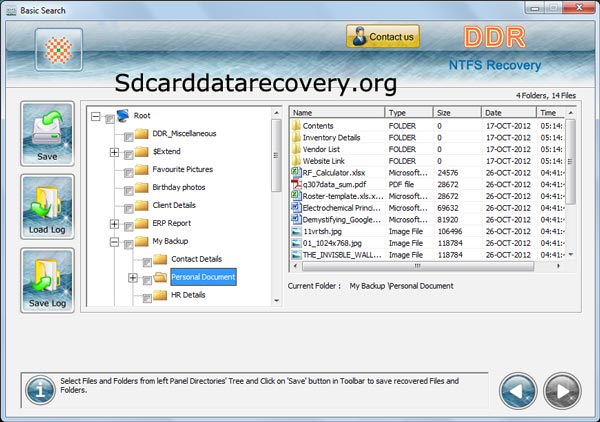600x422 pixels.
Task: Click the My Backup folder icon
Action: 142,241
